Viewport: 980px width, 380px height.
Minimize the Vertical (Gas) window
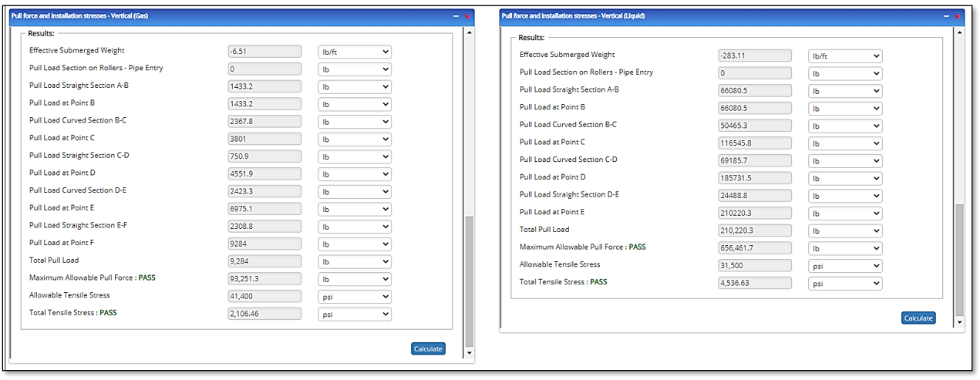click(x=456, y=16)
